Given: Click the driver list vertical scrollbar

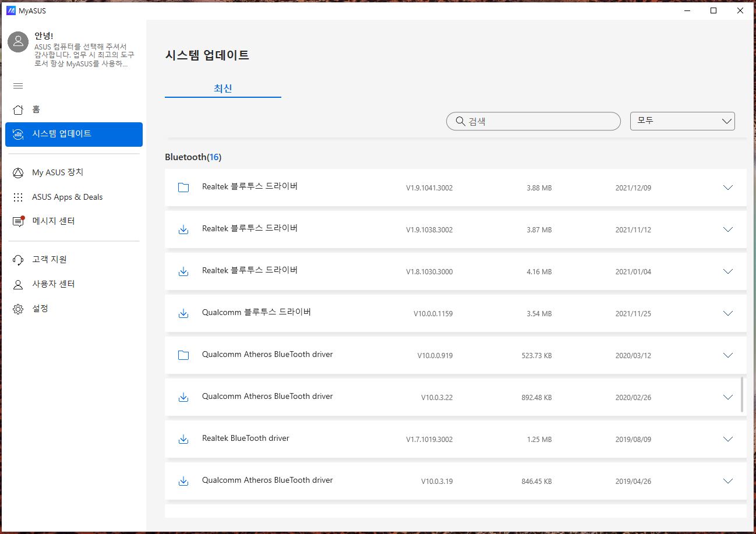Looking at the screenshot, I should 742,394.
